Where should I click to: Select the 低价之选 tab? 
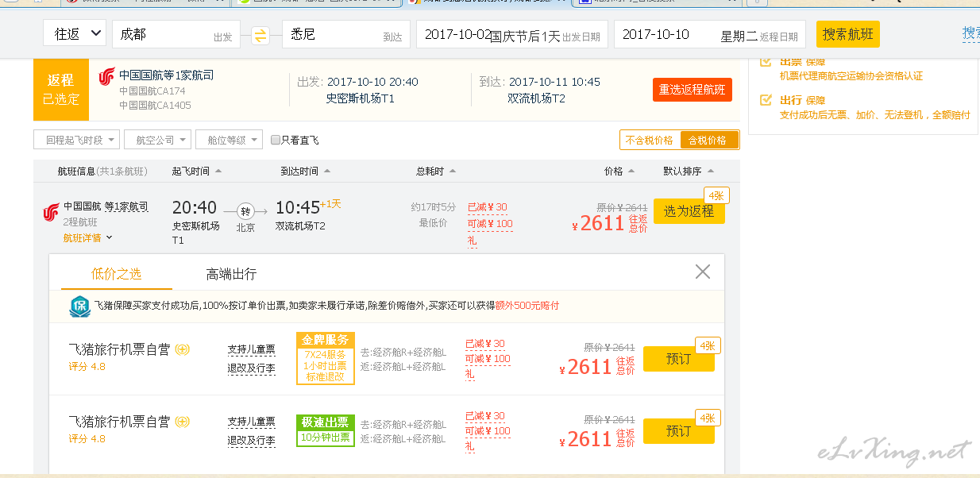click(x=117, y=274)
